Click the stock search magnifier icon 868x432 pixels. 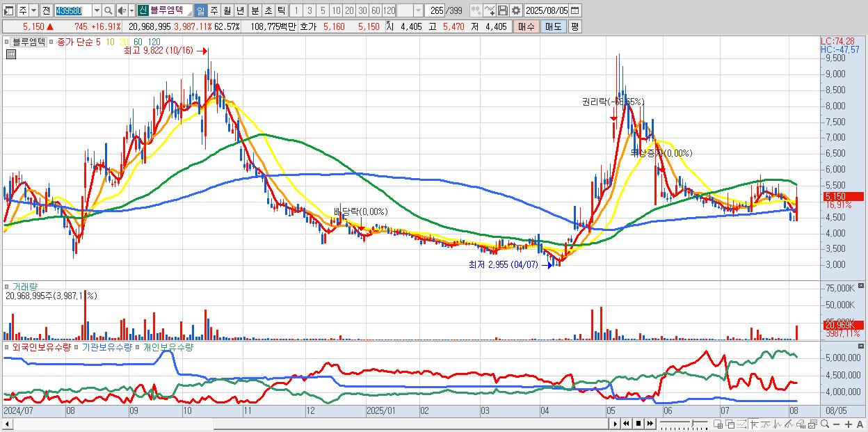click(108, 10)
